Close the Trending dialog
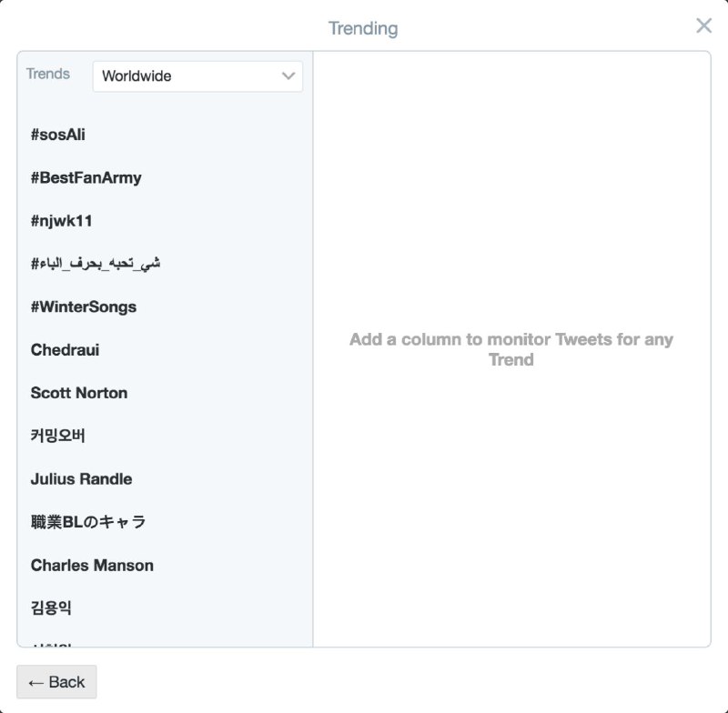 click(x=703, y=26)
